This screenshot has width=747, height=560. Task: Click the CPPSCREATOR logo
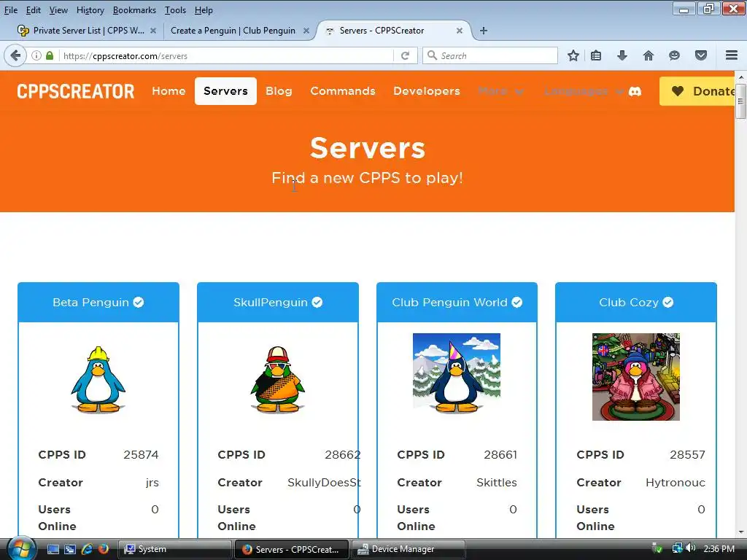point(76,91)
